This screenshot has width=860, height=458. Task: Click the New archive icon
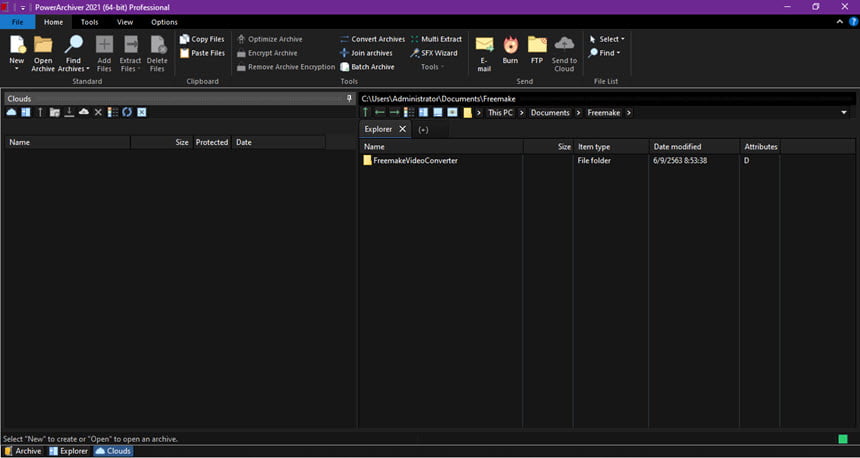[x=17, y=45]
